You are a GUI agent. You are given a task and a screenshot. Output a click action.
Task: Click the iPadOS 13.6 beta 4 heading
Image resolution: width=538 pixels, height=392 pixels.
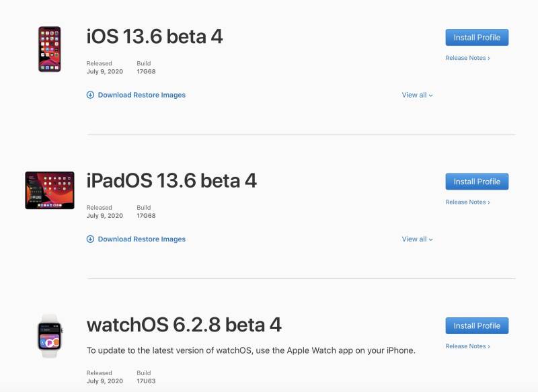[x=171, y=180]
